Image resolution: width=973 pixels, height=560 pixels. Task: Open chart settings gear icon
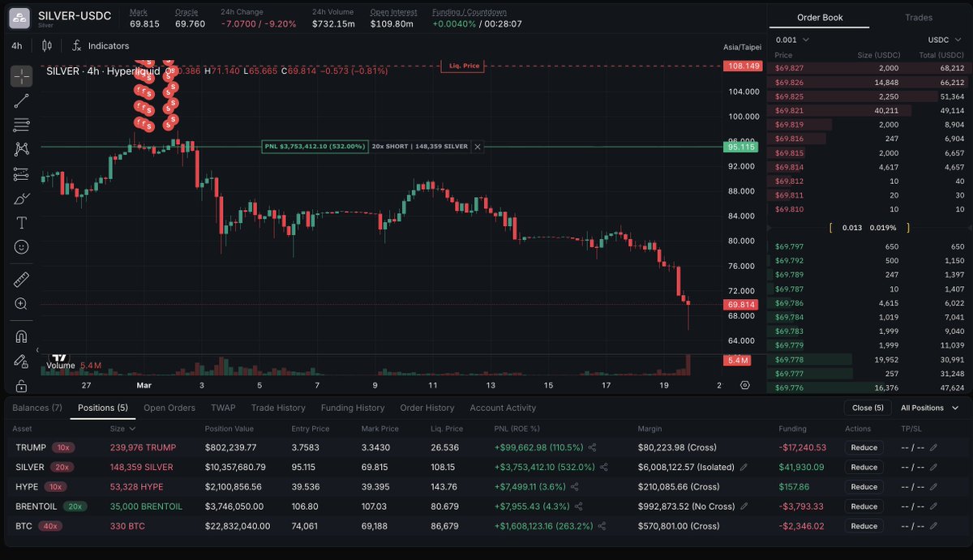[745, 385]
